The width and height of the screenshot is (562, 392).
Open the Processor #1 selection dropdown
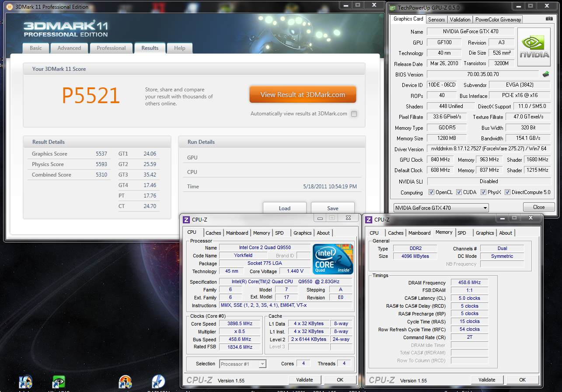pyautogui.click(x=243, y=364)
